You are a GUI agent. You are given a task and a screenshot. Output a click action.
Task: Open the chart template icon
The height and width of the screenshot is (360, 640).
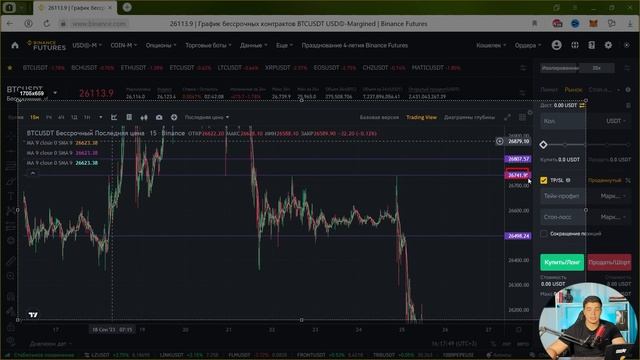click(x=129, y=117)
